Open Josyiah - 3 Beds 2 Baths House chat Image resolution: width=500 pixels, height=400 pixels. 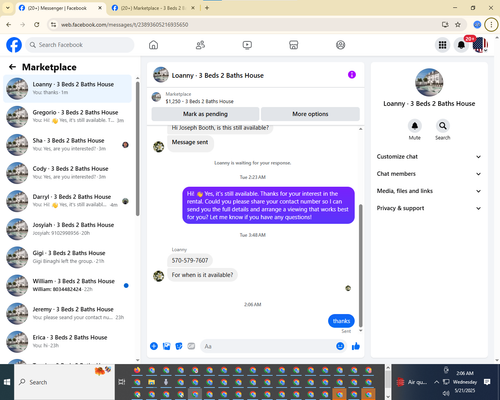(68, 229)
